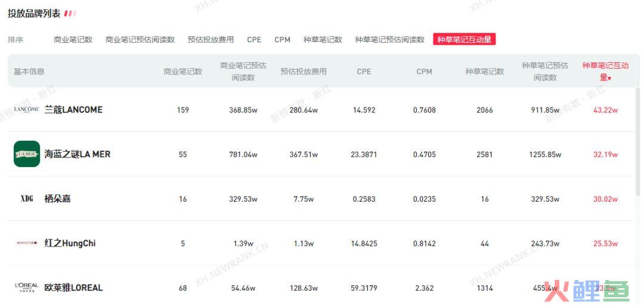Click LA MER's 23.3871 CPE value
This screenshot has height=305, width=644.
(x=364, y=155)
